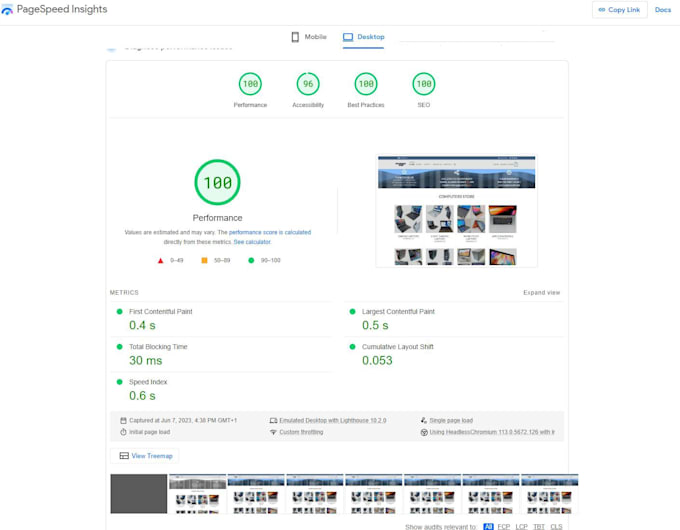Filter audits by LCP

pos(521,526)
